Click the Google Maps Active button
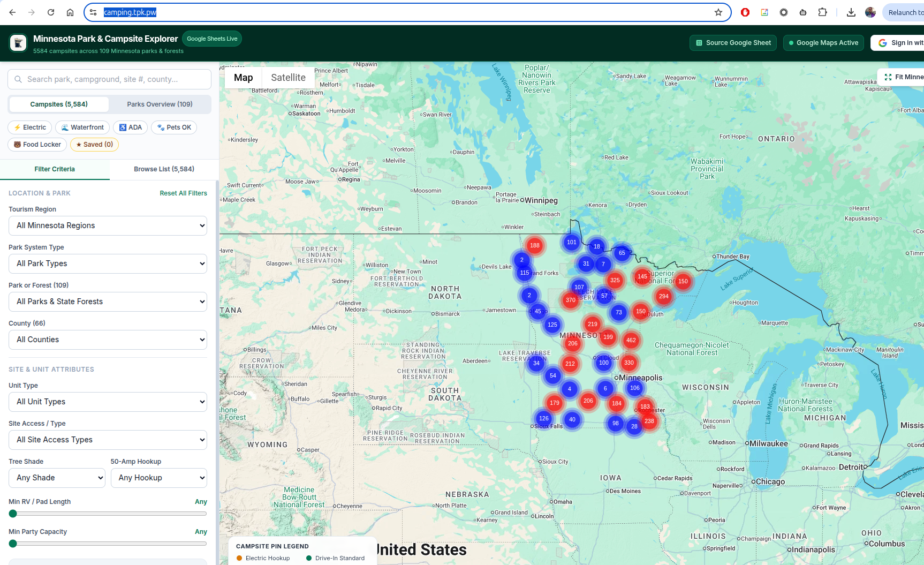 823,43
